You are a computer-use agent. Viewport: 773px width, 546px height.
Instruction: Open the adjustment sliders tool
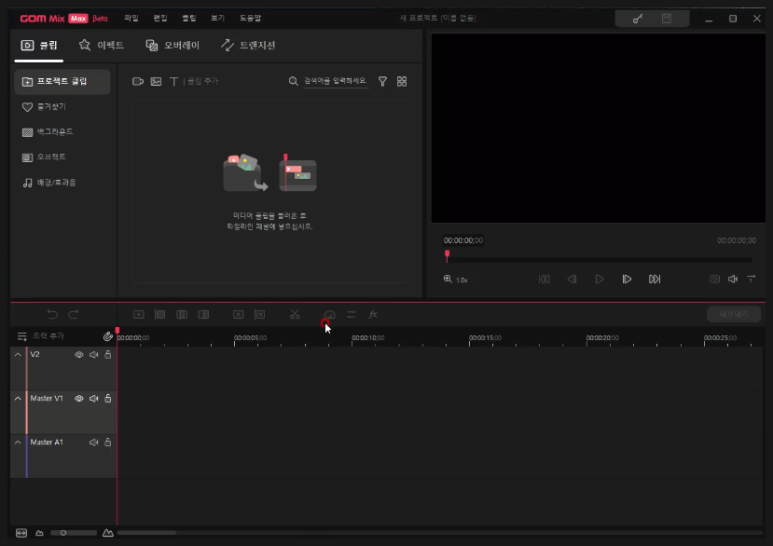point(351,314)
